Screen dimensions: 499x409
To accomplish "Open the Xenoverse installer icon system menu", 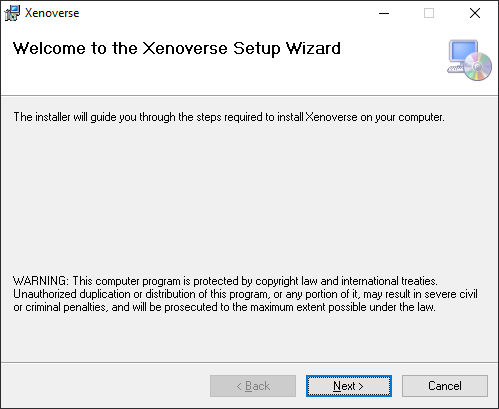I will [x=12, y=13].
